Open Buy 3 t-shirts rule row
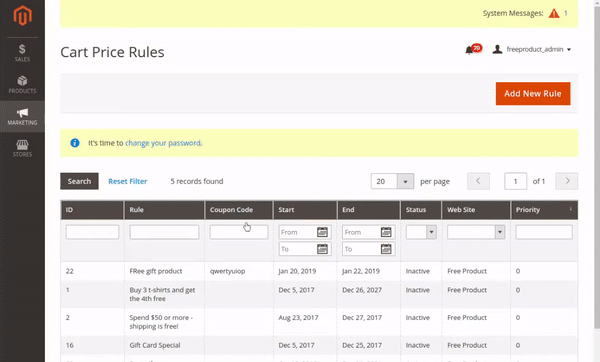 [318, 294]
